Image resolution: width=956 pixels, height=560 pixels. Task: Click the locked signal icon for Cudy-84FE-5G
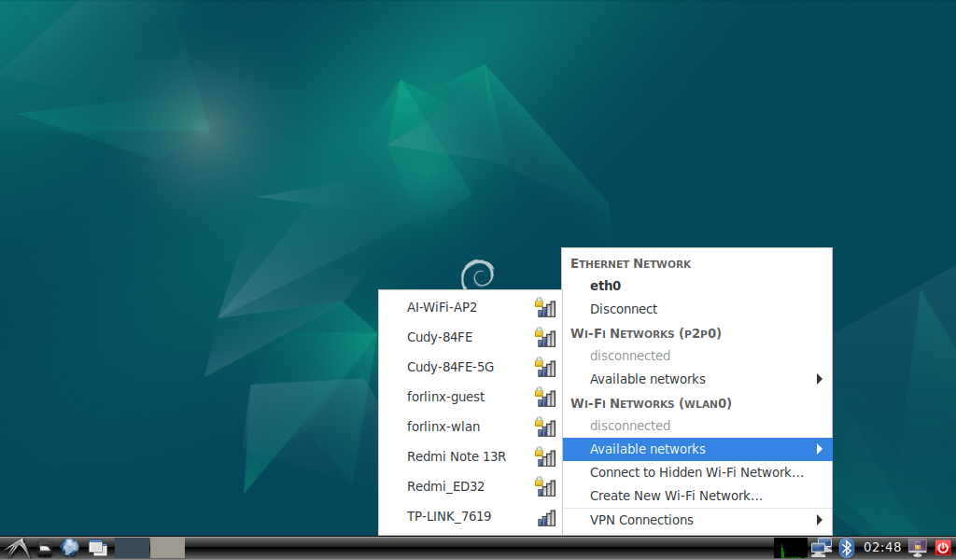545,367
